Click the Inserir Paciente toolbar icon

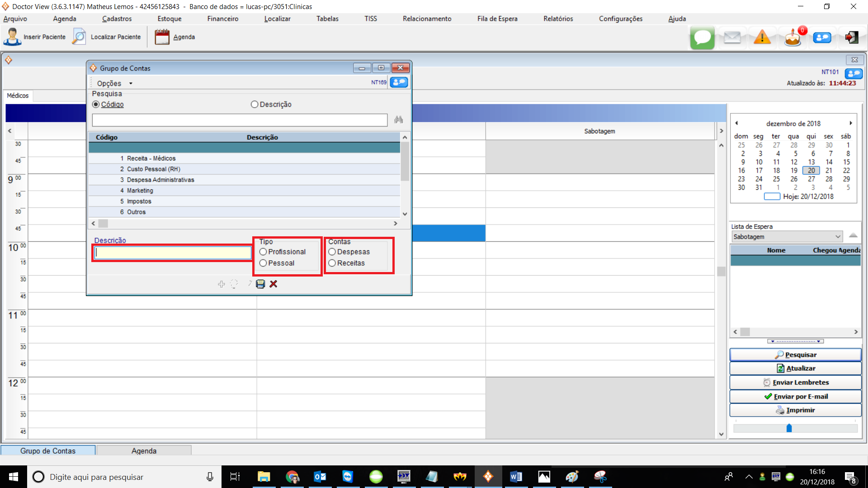click(13, 37)
